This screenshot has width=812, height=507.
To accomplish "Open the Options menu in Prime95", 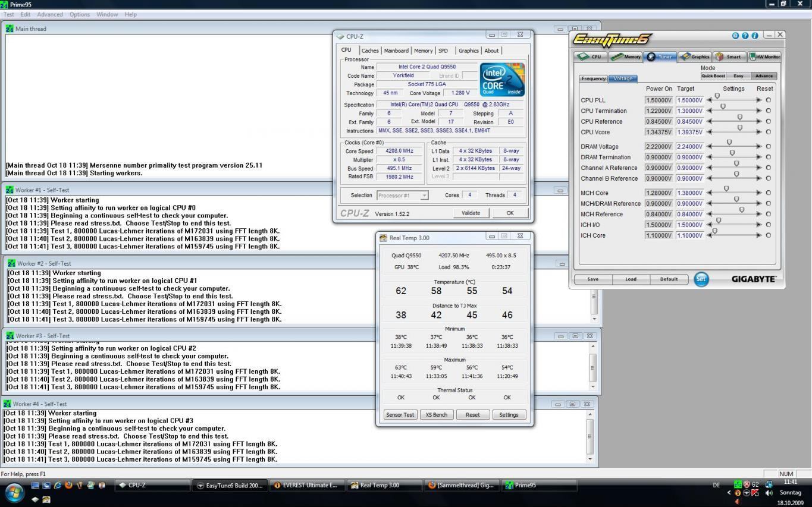I will [80, 14].
